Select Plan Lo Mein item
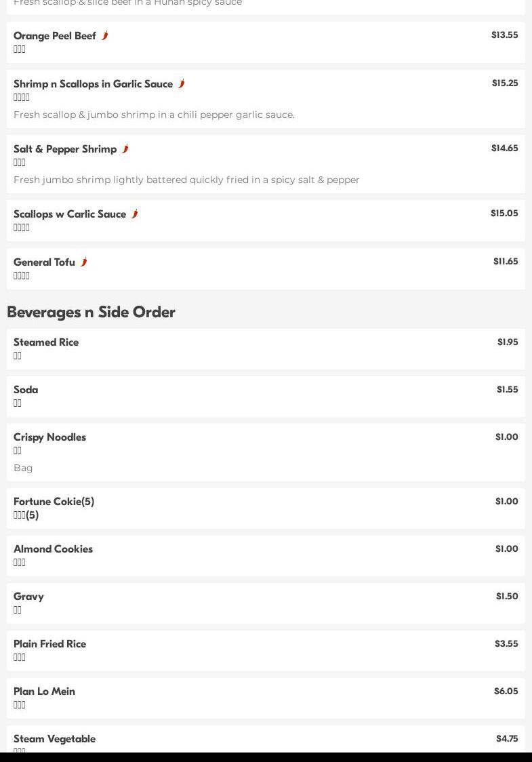The image size is (532, 762). pos(44,691)
